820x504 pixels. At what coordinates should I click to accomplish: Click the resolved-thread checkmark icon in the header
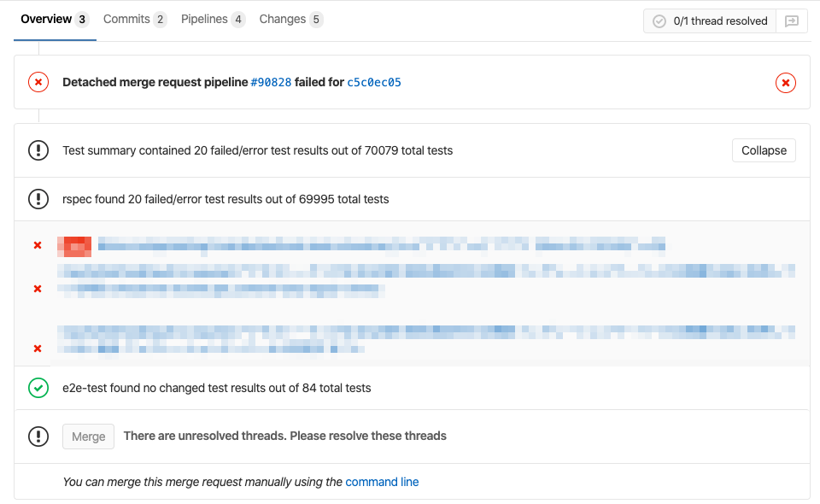coord(657,21)
